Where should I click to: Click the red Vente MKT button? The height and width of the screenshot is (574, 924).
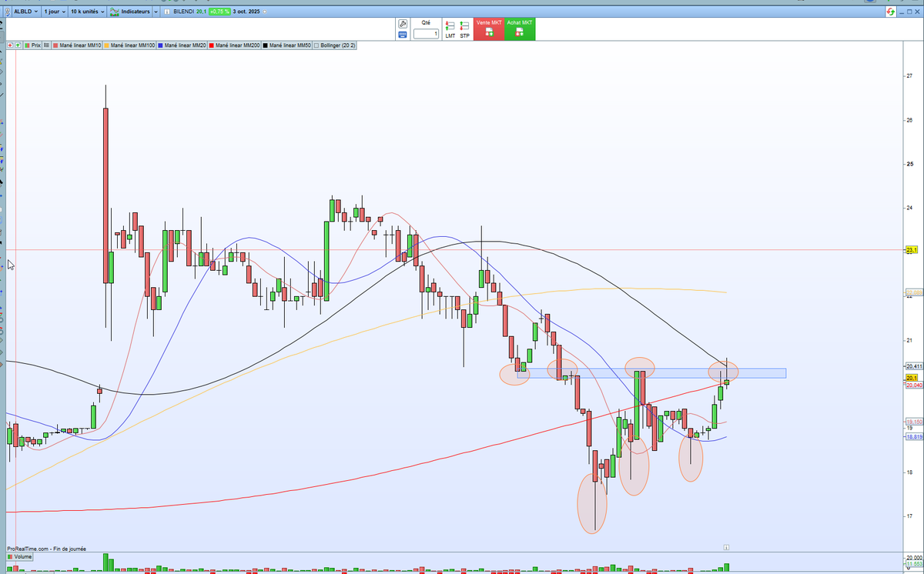click(489, 29)
